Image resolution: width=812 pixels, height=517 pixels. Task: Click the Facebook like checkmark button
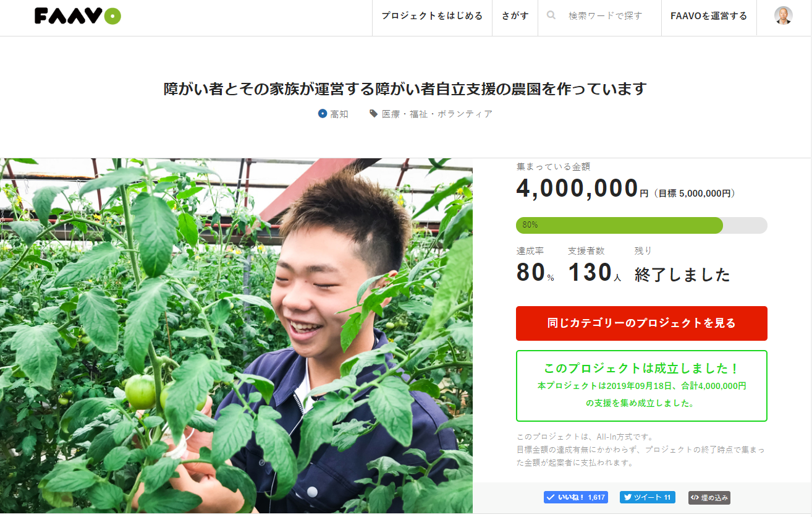tap(576, 497)
